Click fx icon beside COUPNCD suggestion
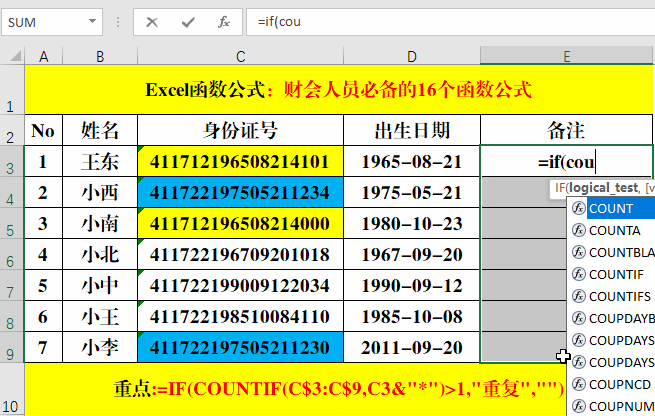The width and height of the screenshot is (655, 416). click(579, 383)
